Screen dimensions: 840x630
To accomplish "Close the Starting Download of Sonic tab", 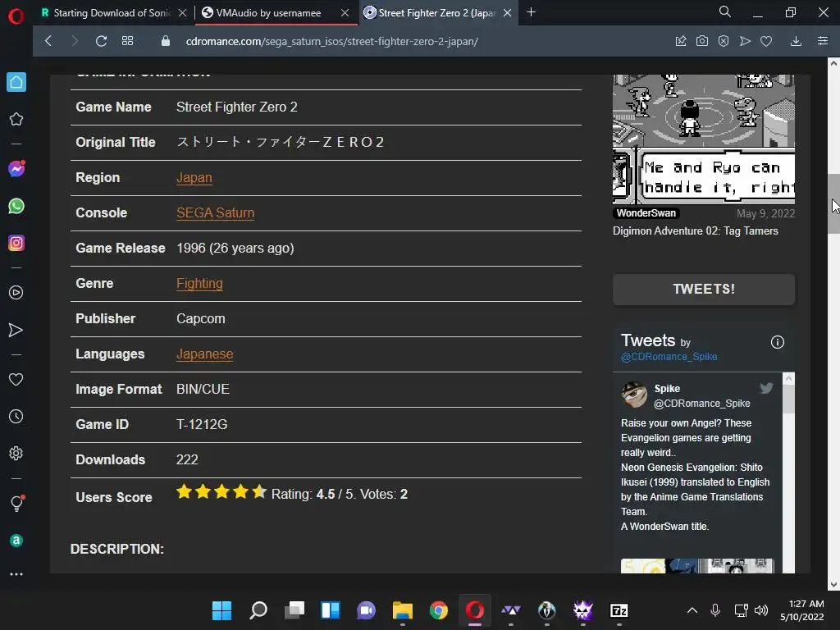I will pos(183,12).
